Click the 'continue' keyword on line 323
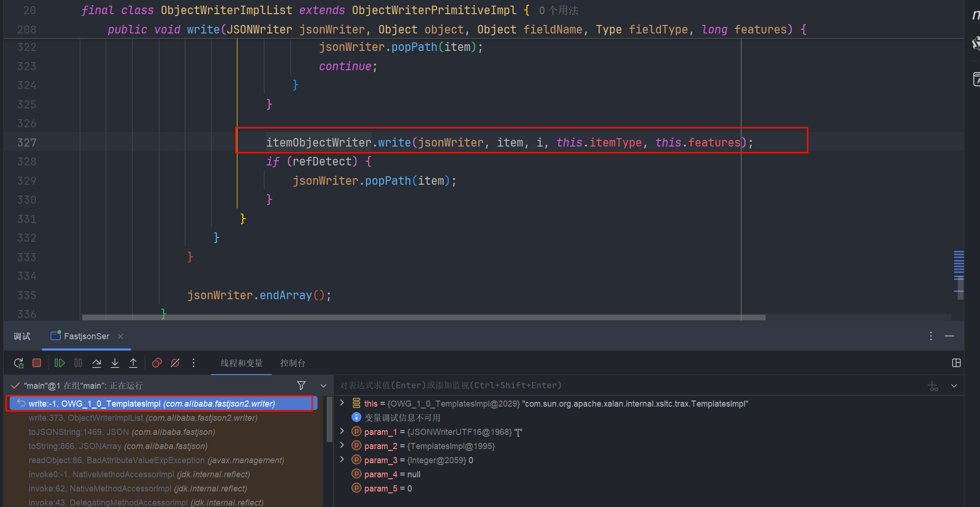The height and width of the screenshot is (507, 980). [x=345, y=66]
